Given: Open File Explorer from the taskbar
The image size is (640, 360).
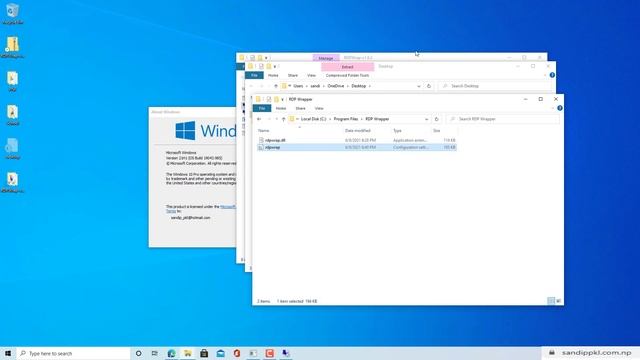Looking at the screenshot, I should pyautogui.click(x=188, y=353).
